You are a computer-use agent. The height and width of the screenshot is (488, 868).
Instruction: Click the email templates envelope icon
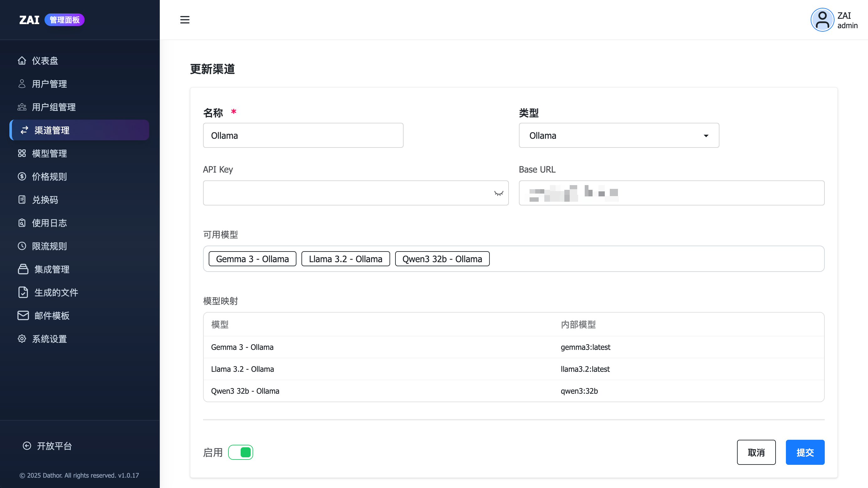click(23, 315)
